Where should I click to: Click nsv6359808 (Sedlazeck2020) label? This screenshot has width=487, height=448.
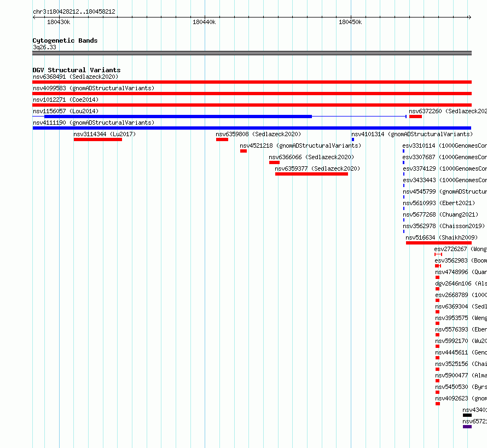pyautogui.click(x=258, y=134)
